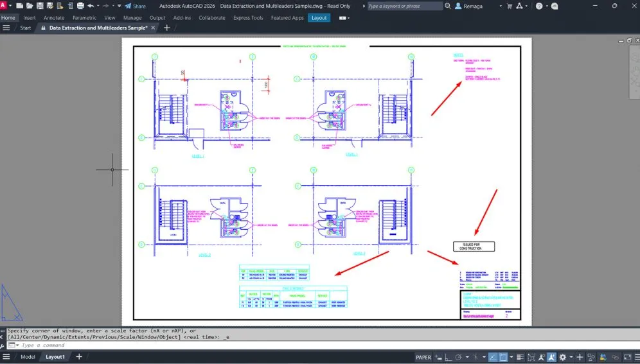This screenshot has height=364, width=640.
Task: Click the Help question mark icon
Action: tap(538, 6)
